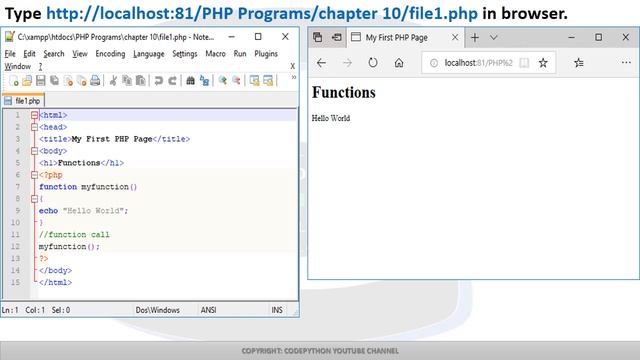Open the File menu in Notepad++
640x360 pixels.
coord(10,54)
